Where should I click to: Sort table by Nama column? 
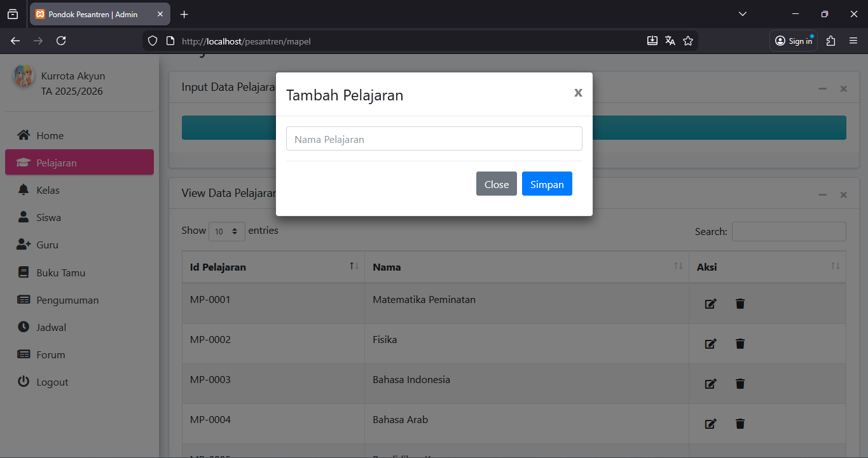[x=527, y=267]
